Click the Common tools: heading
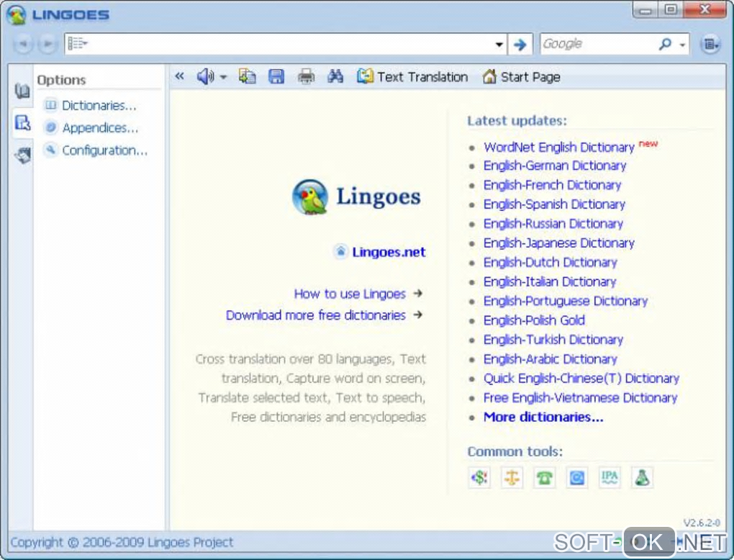Image resolution: width=734 pixels, height=560 pixels. point(515,451)
